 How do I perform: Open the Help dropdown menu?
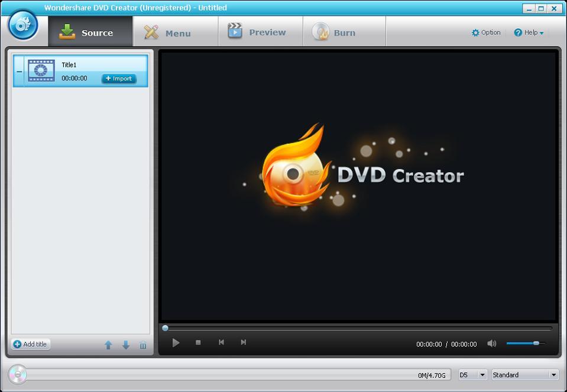coord(528,33)
